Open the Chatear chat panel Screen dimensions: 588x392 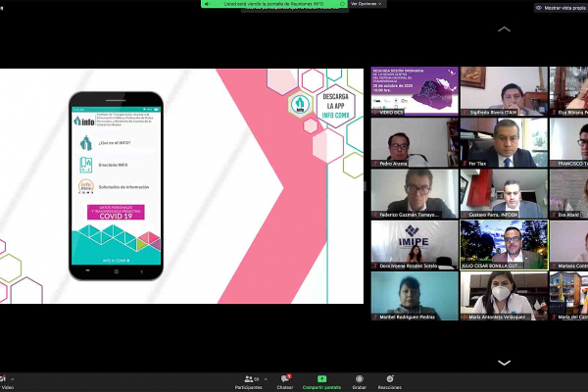(285, 382)
